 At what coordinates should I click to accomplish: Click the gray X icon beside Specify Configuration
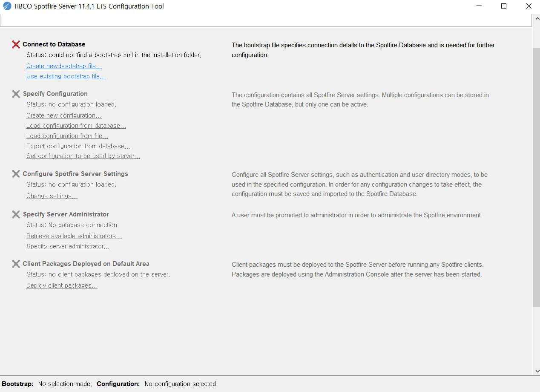[16, 94]
